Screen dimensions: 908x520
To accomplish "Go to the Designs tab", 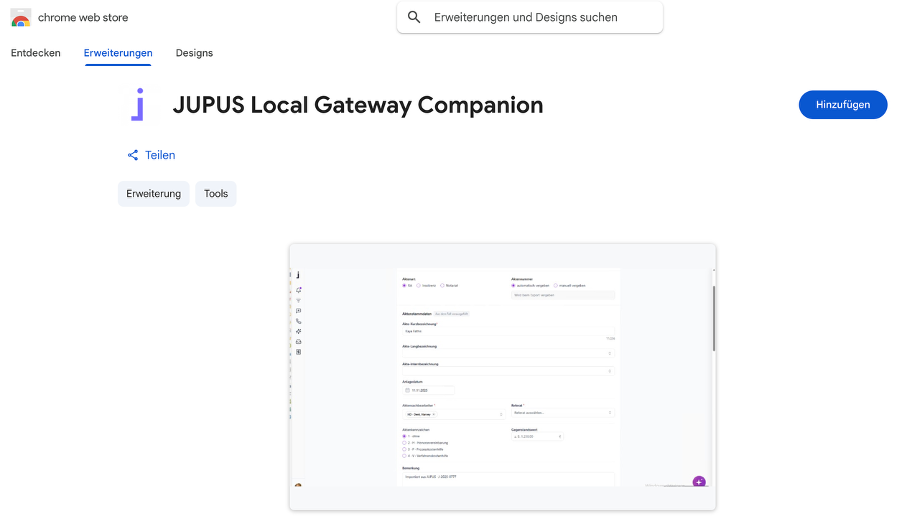I will pos(195,53).
